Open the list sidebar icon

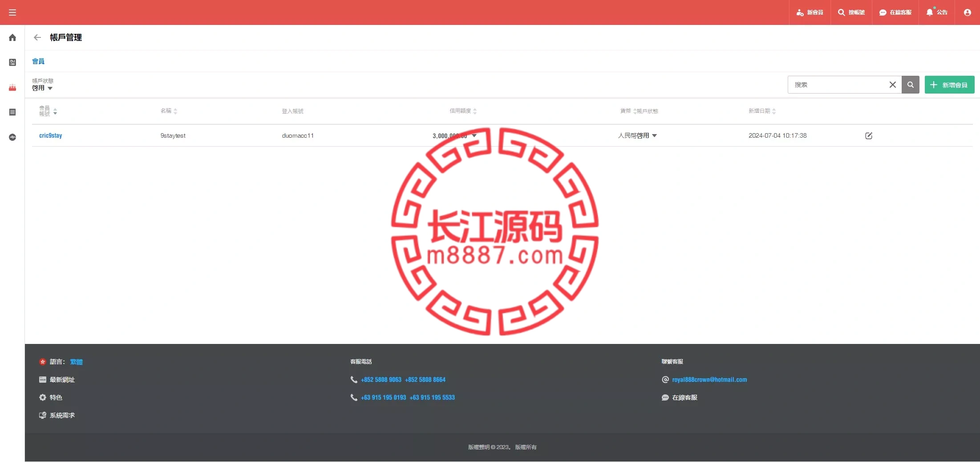[12, 112]
